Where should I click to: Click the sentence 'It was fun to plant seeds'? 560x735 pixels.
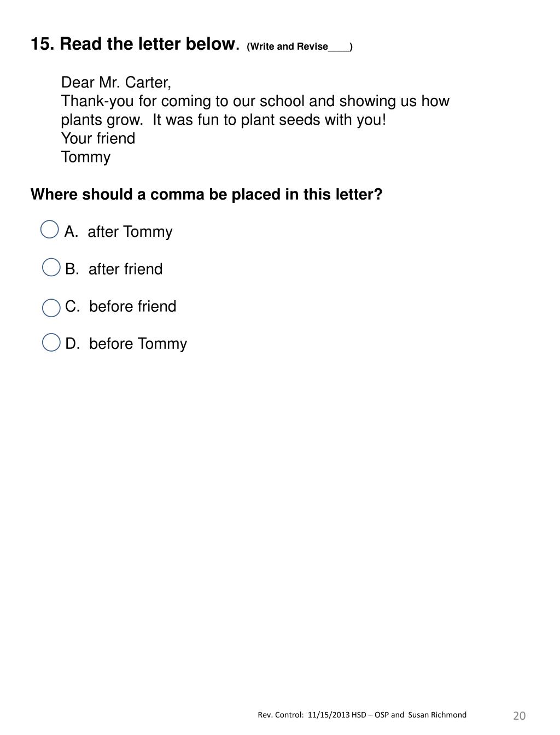[270, 120]
